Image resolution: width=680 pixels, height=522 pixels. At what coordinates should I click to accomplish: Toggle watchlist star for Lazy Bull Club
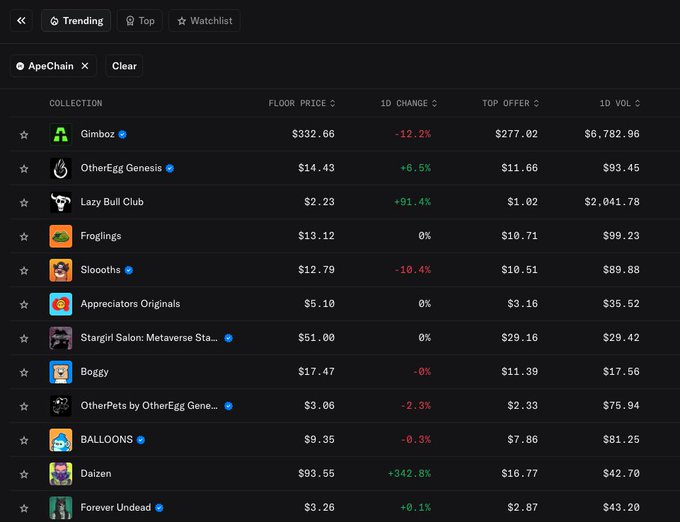click(24, 202)
